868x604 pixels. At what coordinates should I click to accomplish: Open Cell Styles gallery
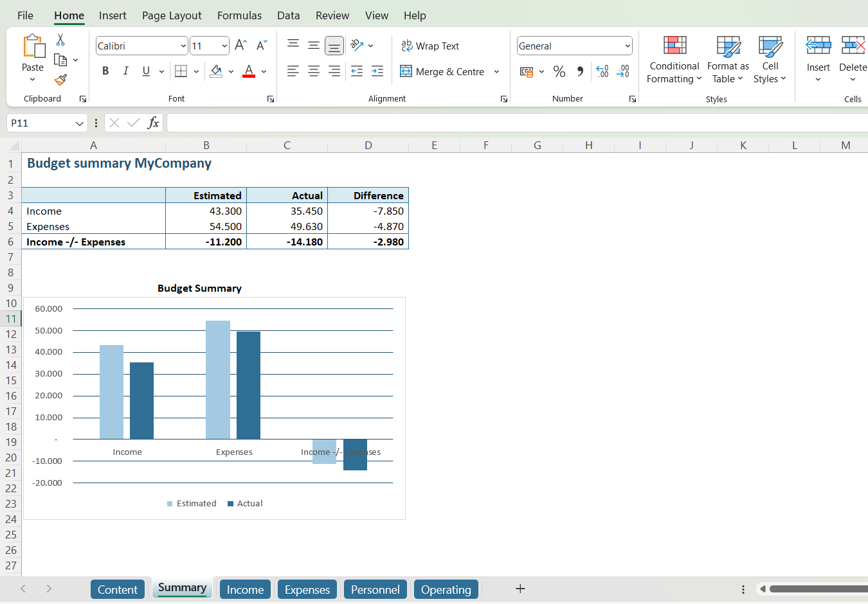(770, 60)
